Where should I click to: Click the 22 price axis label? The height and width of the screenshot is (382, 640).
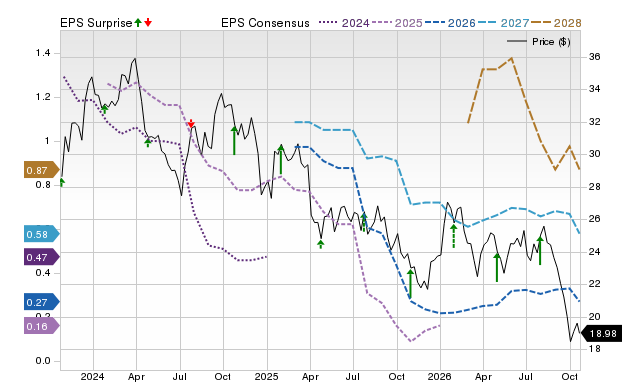point(595,284)
